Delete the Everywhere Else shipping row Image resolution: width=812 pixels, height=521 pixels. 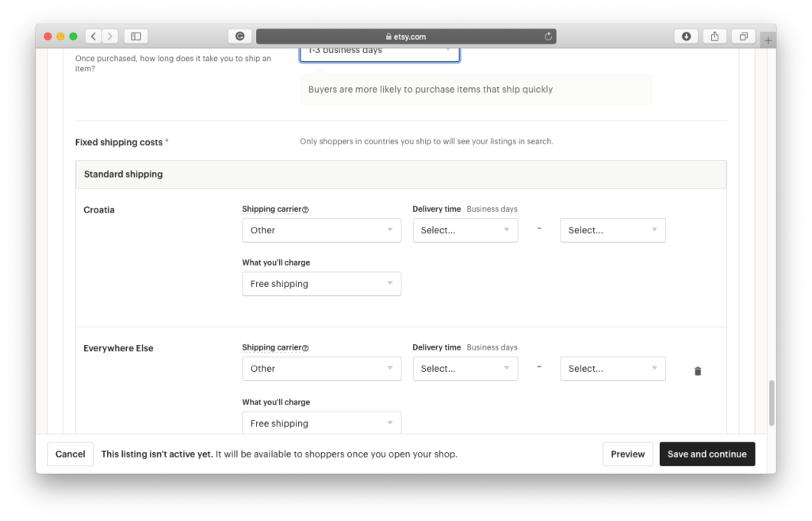tap(698, 371)
